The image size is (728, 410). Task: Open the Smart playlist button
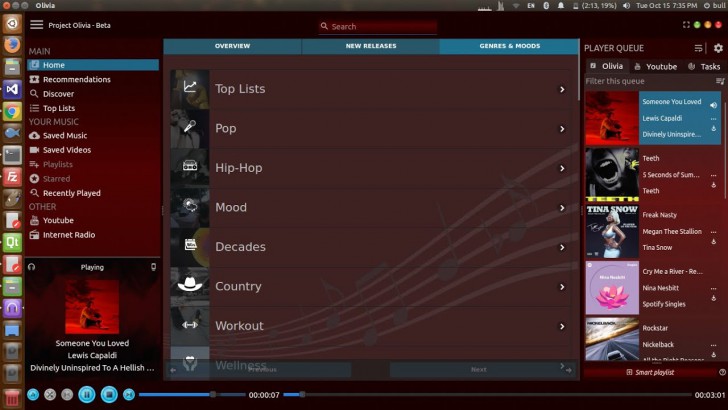[650, 372]
